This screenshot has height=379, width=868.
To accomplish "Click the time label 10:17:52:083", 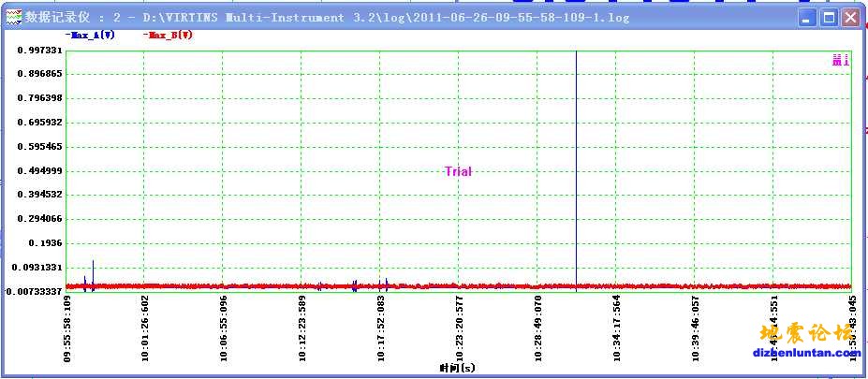I will (x=381, y=328).
